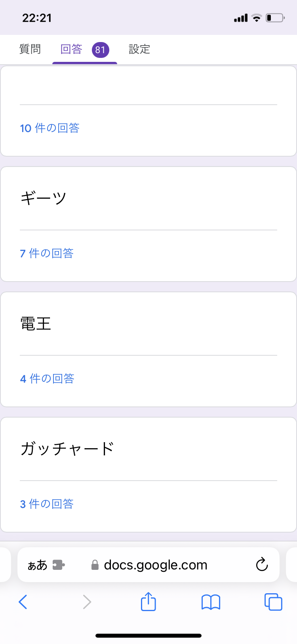297x644 pixels.
Task: Tap the ガッチャード answer text
Action: tap(67, 448)
